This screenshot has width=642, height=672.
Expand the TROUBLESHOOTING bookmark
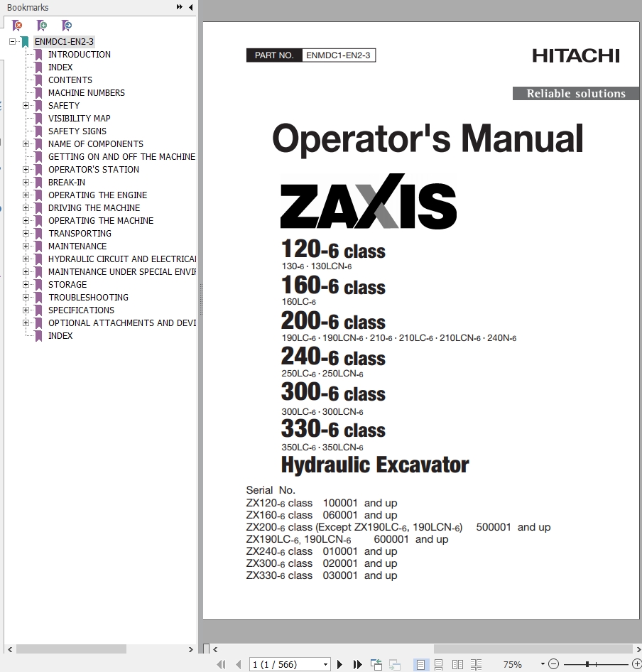26,298
